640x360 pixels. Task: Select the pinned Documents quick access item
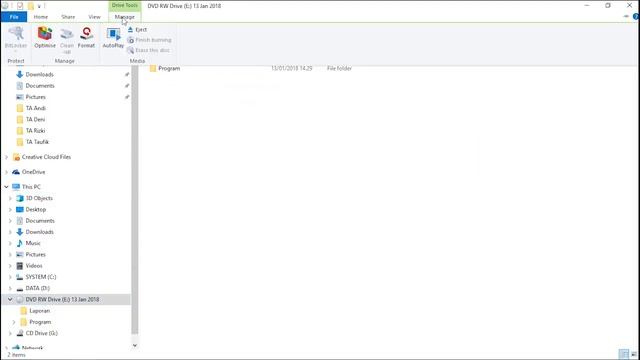[x=40, y=86]
